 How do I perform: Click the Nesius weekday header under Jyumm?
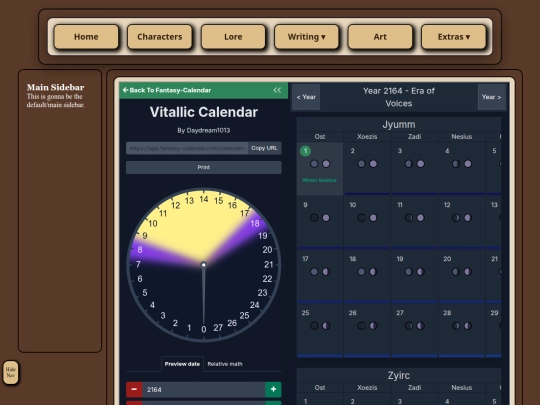pos(461,137)
